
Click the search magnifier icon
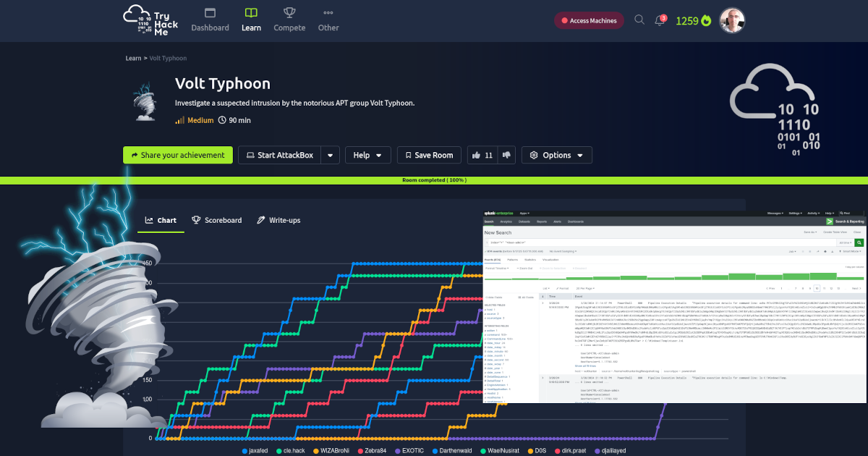(639, 20)
